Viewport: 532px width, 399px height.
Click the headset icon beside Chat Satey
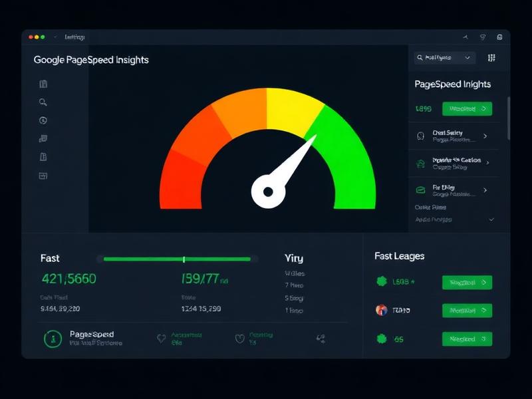[420, 136]
